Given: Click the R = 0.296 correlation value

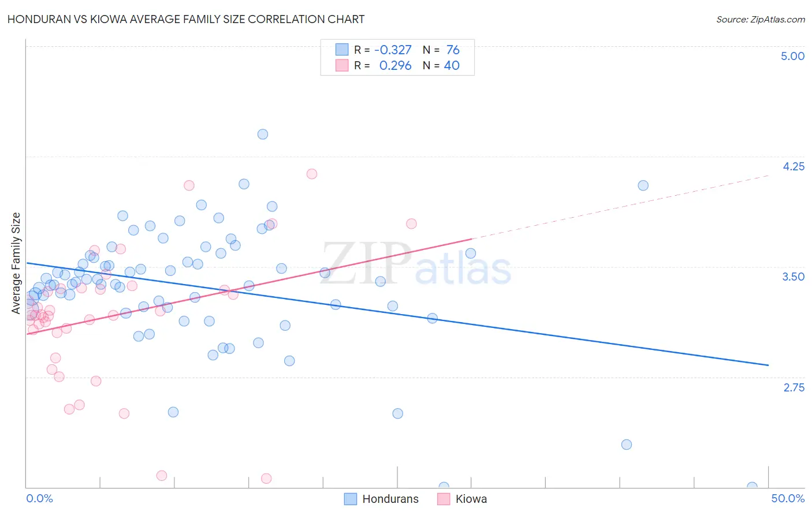Looking at the screenshot, I should coord(383,65).
